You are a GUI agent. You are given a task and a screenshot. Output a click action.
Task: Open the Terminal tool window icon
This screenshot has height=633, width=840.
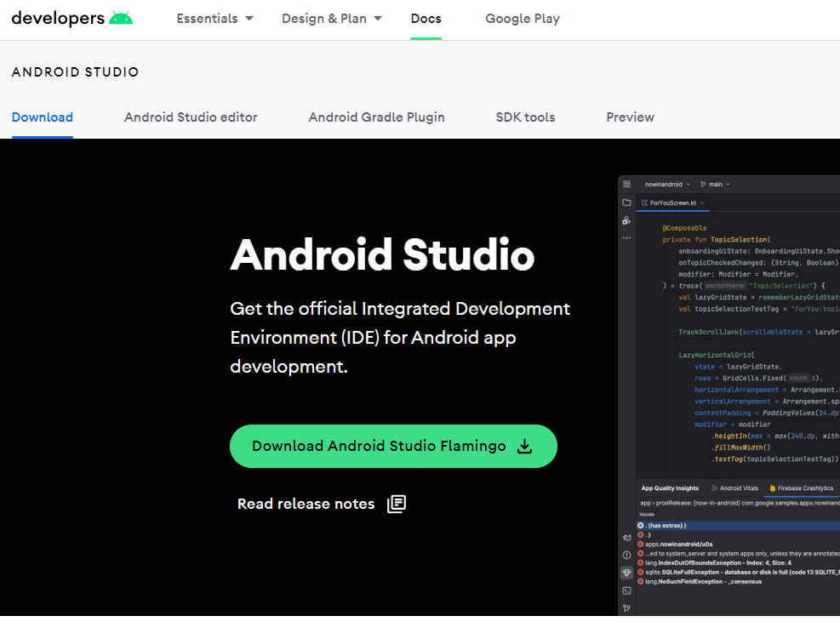[626, 590]
